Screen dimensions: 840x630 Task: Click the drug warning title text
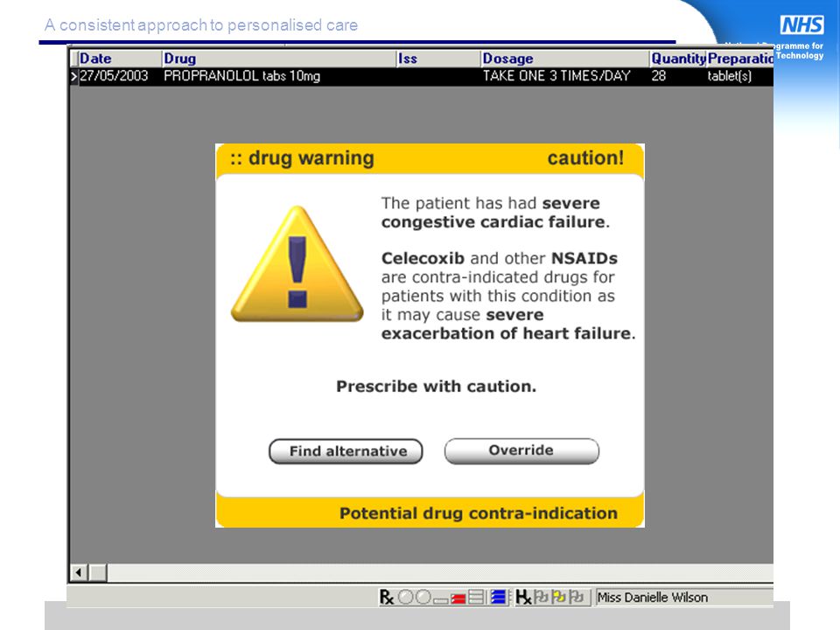pyautogui.click(x=302, y=158)
